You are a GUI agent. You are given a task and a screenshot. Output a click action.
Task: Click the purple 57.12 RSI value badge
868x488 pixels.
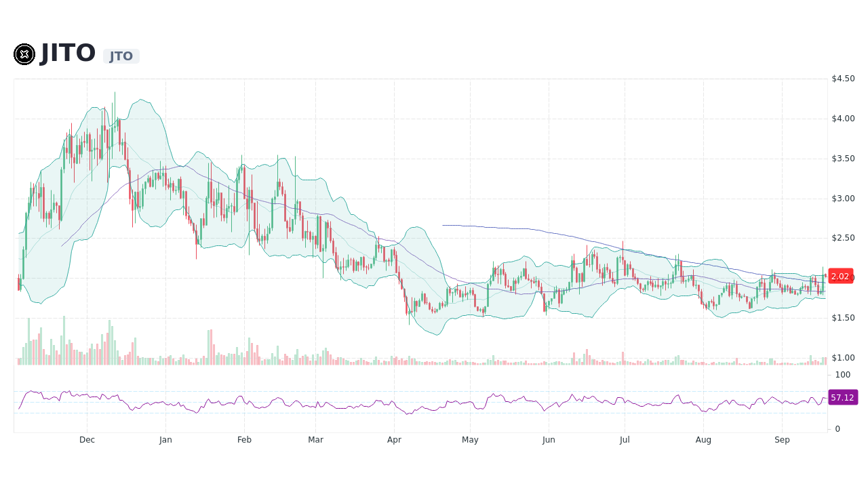coord(842,398)
